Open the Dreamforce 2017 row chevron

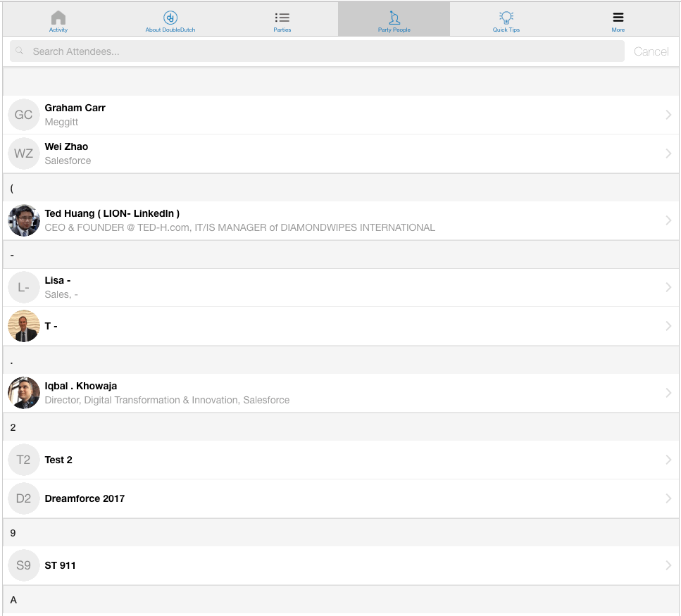click(668, 498)
